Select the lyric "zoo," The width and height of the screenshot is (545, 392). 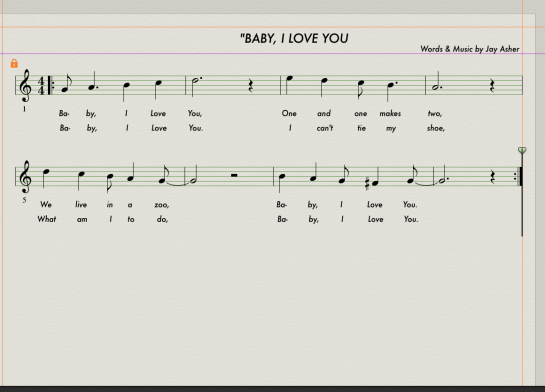point(162,205)
